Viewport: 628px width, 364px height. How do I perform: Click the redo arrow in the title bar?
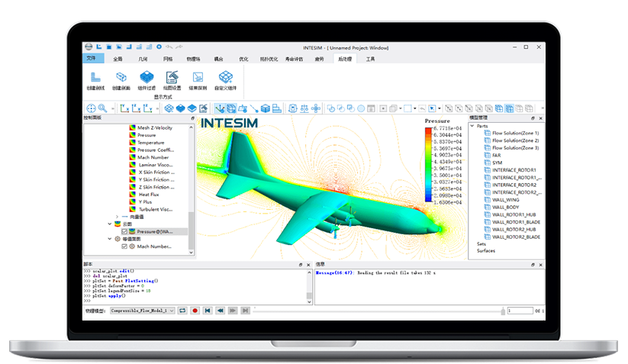pos(179,47)
